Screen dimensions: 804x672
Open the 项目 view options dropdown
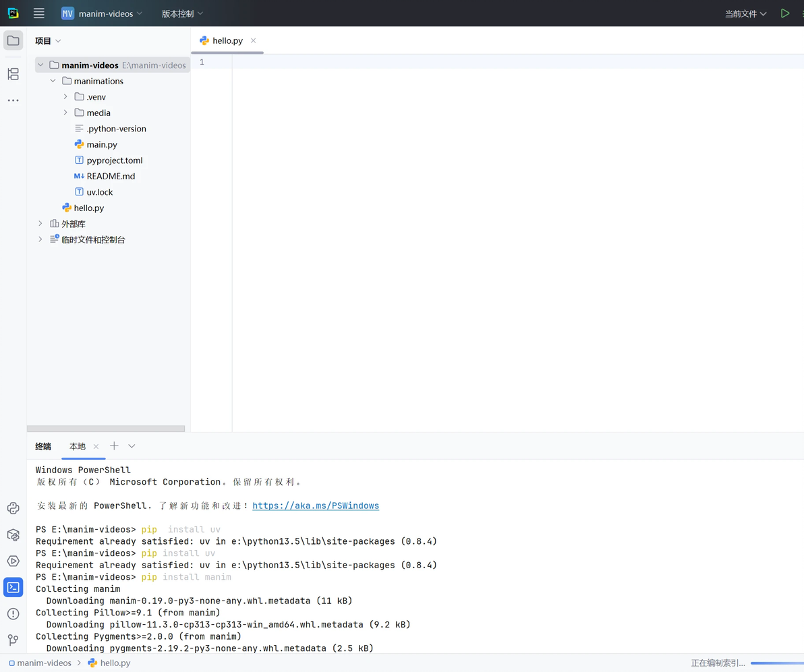pos(48,41)
